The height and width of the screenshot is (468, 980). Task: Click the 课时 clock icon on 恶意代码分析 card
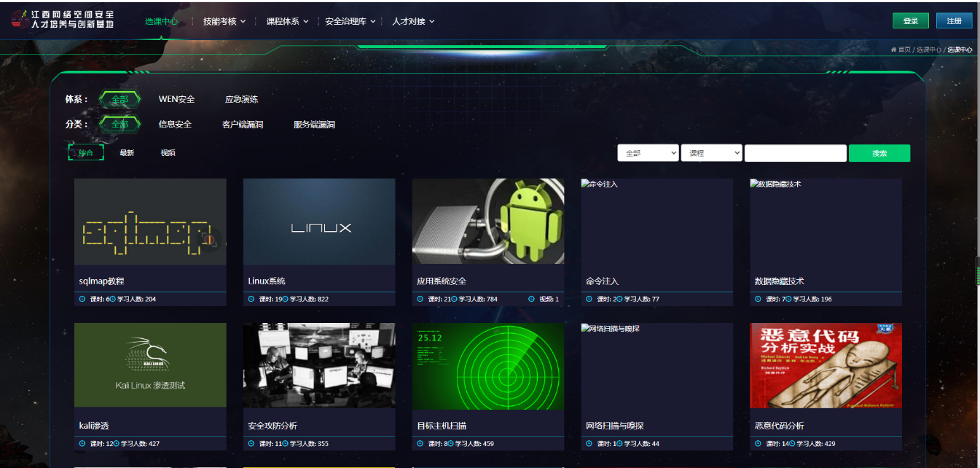click(x=758, y=443)
